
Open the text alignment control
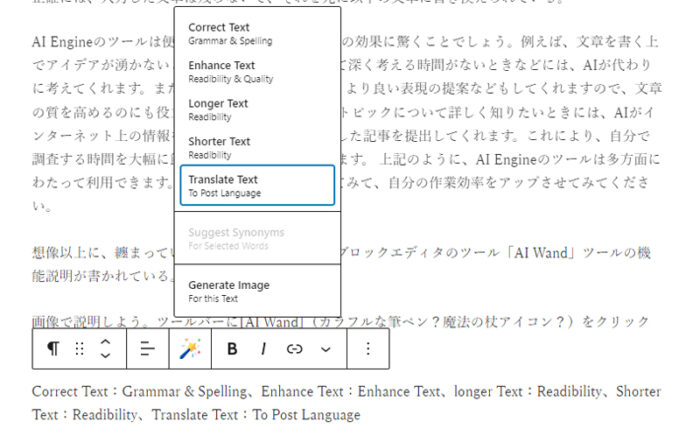click(x=147, y=349)
